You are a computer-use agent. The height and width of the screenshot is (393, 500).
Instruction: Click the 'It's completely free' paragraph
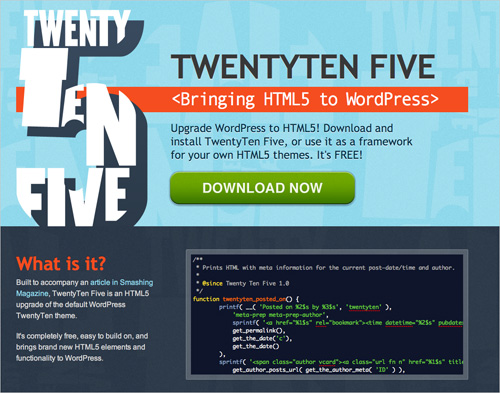click(82, 347)
